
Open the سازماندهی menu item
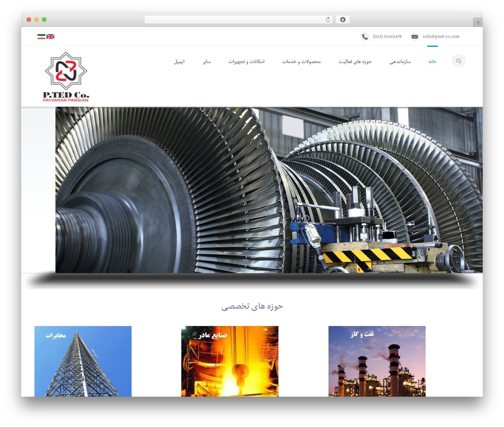click(x=400, y=61)
